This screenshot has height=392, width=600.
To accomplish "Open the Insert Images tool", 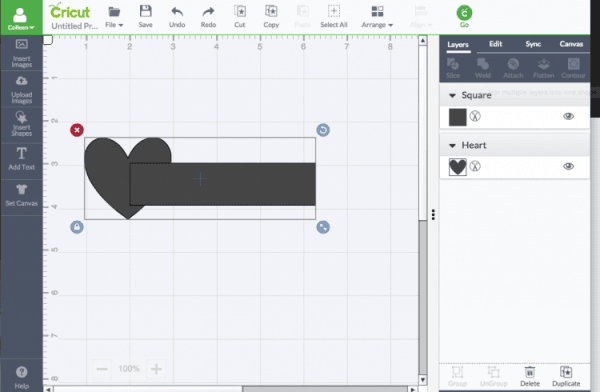I will click(x=21, y=53).
